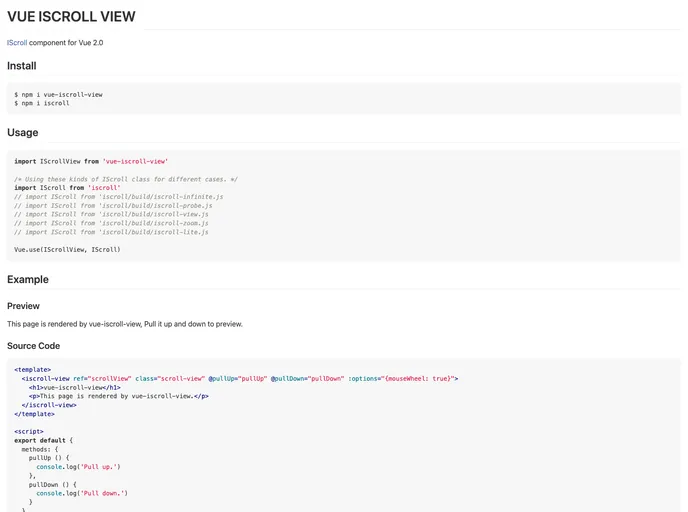Screen dimensions: 688x512
Task: Click the sentence 'This page is rendered by vue-iscroll-view, Pull it up'
Action: click(125, 324)
